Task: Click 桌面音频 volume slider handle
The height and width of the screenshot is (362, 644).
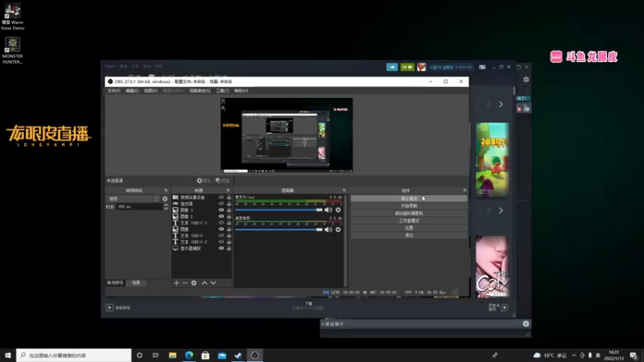Action: (319, 229)
